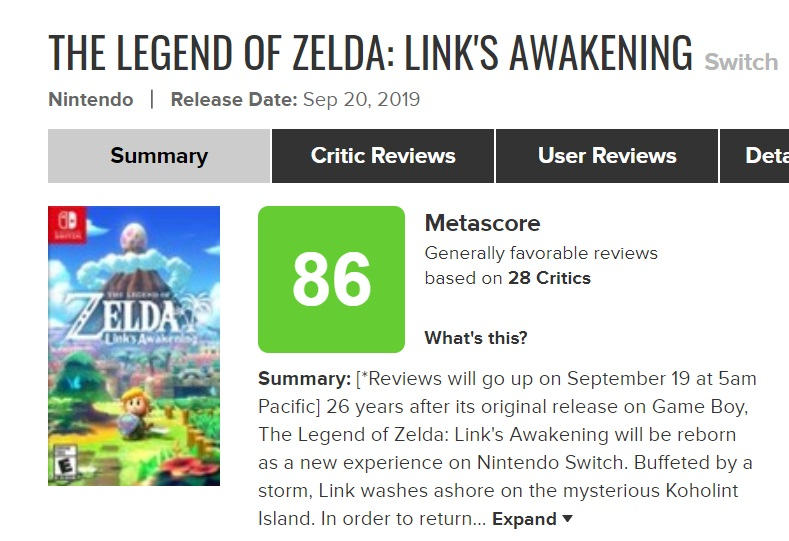This screenshot has height=541, width=789.
Task: Go to the User Reviews tab
Action: pyautogui.click(x=607, y=156)
